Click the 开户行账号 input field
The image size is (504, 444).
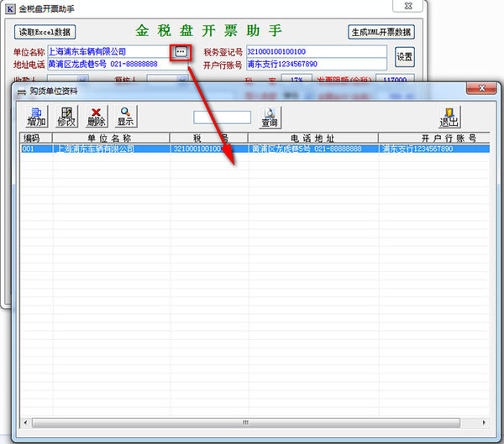click(315, 65)
